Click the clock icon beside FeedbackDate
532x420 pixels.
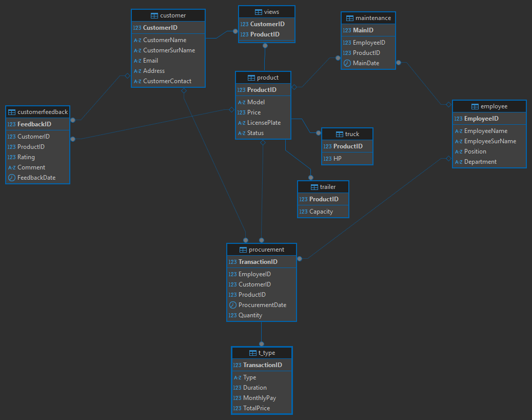pos(12,178)
